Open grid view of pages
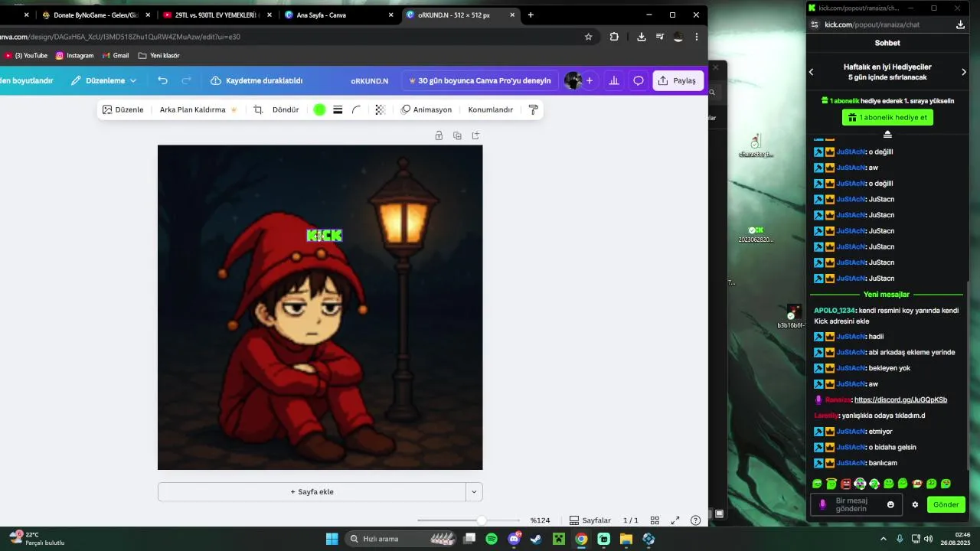980x551 pixels. (655, 520)
